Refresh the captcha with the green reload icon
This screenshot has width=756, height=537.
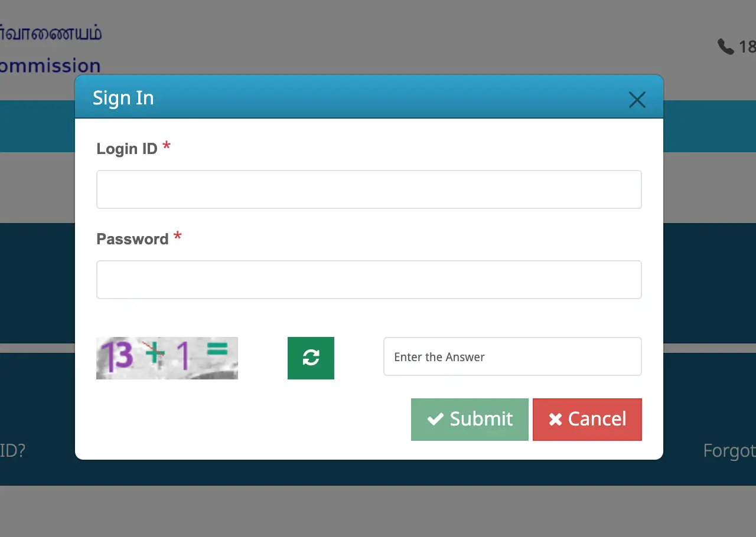(311, 358)
